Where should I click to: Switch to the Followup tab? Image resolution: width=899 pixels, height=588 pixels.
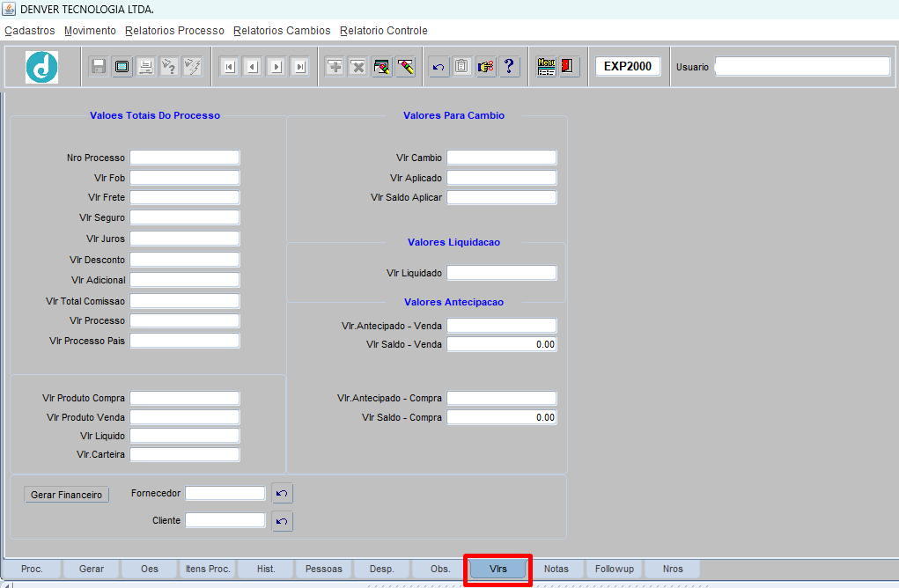[x=614, y=569]
